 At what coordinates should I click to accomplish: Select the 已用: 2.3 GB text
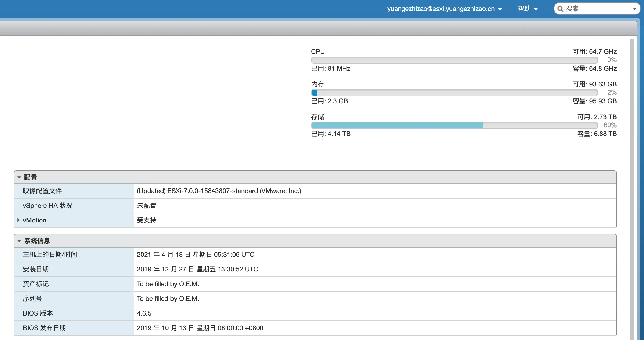(x=330, y=101)
